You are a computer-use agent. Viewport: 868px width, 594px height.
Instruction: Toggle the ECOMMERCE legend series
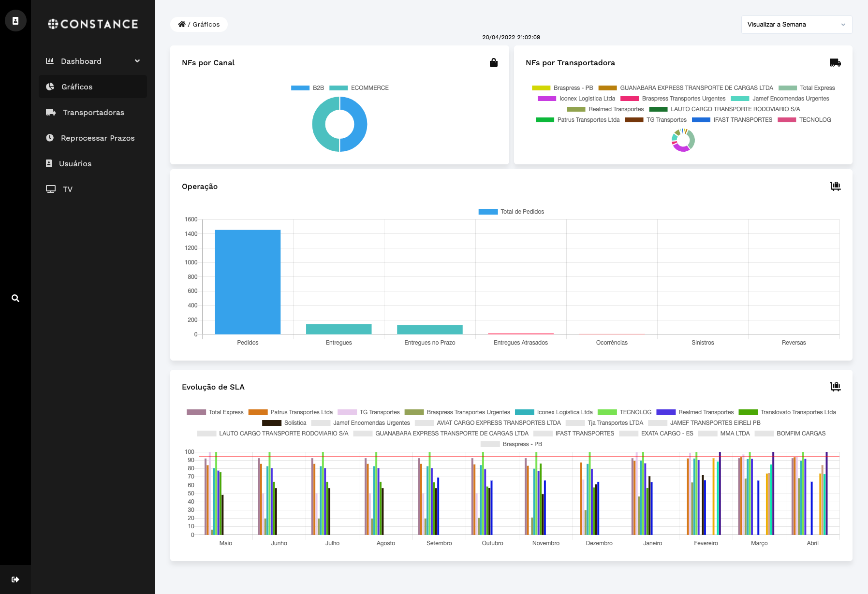tap(359, 88)
